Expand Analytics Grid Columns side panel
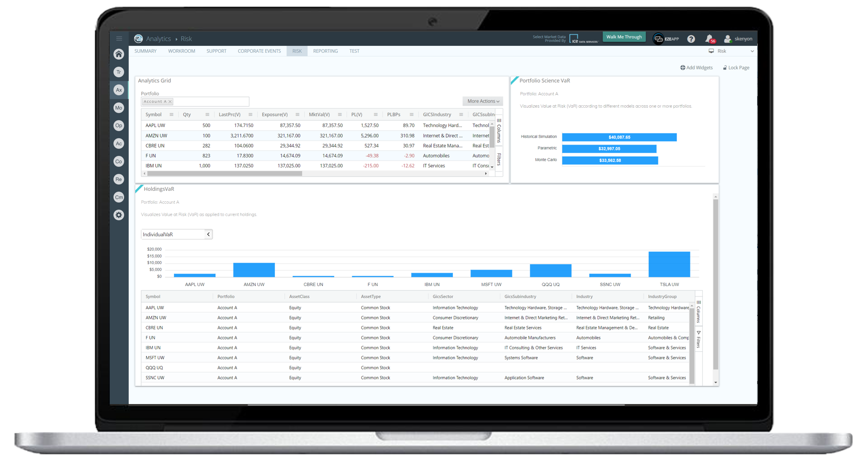 pos(499,131)
